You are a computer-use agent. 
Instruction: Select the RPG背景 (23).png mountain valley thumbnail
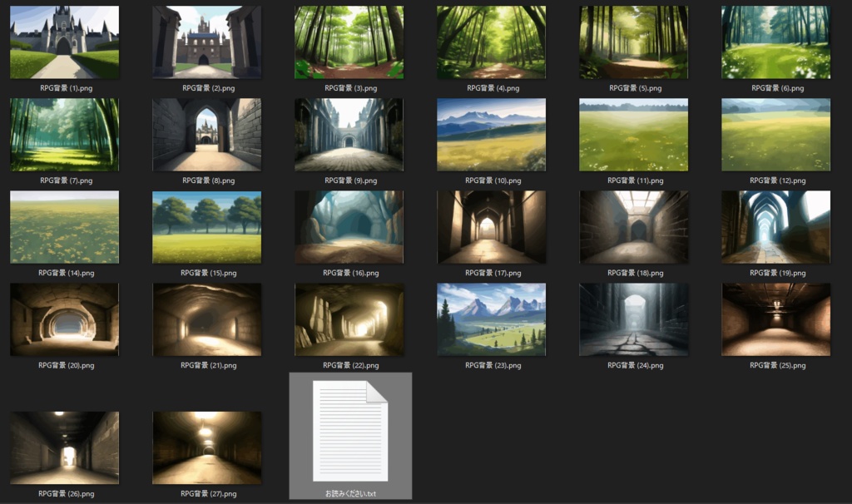491,319
